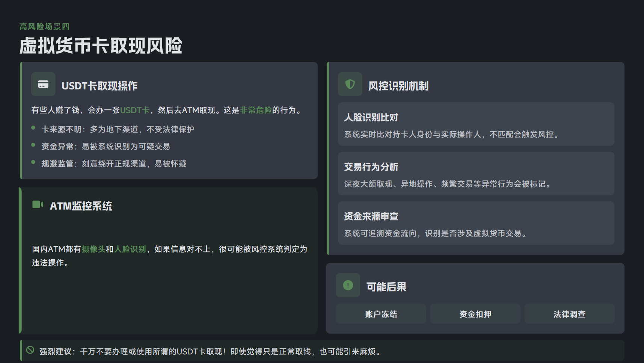Viewport: 644px width, 363px height.
Task: Select the 账户冻结 consequence button
Action: [381, 314]
